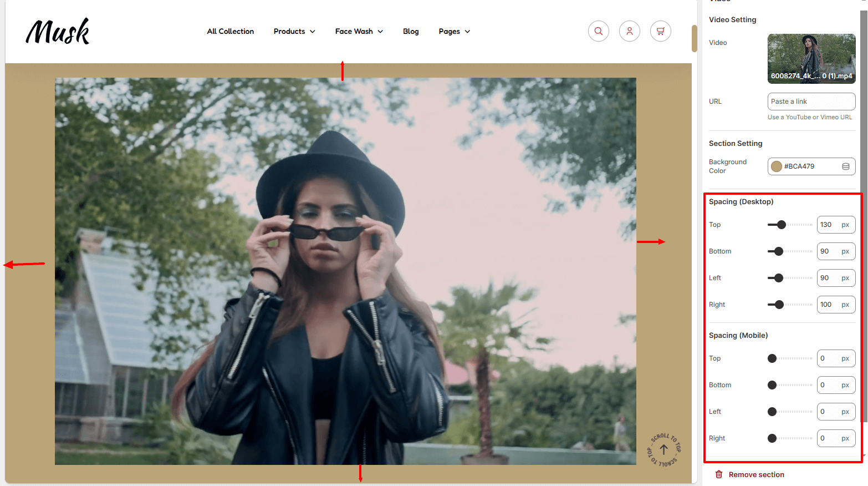
Task: Click the Scroll To Top circular button
Action: [x=663, y=449]
